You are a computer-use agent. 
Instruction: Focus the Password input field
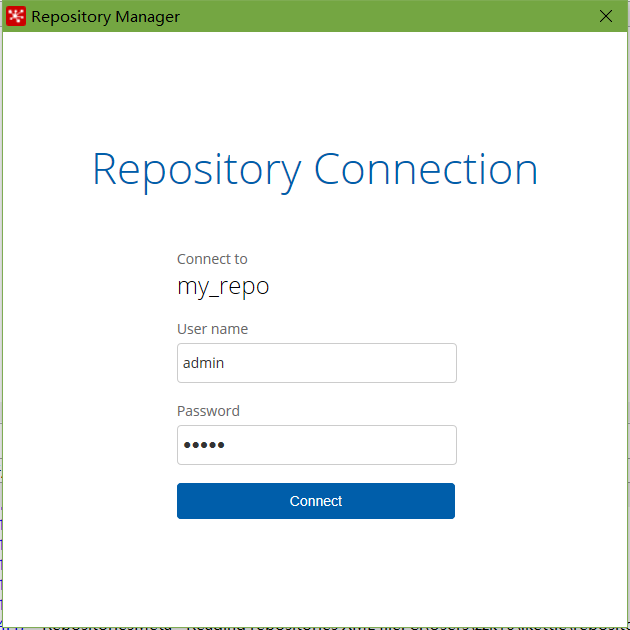pos(317,445)
